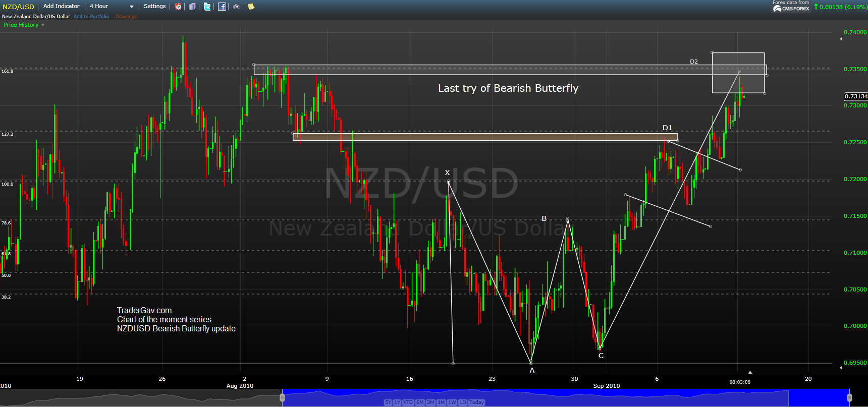Click the left handle of range slider

pos(282,398)
